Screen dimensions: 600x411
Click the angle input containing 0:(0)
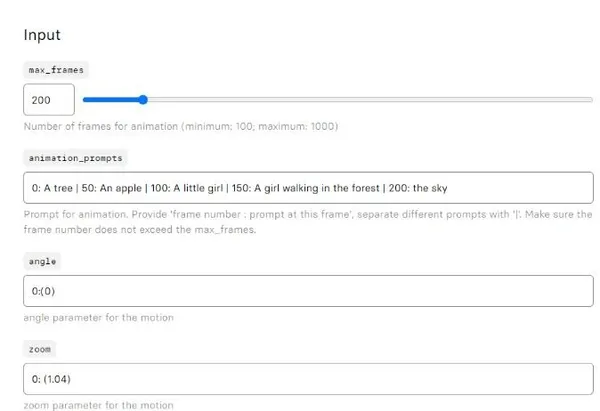[x=308, y=291]
